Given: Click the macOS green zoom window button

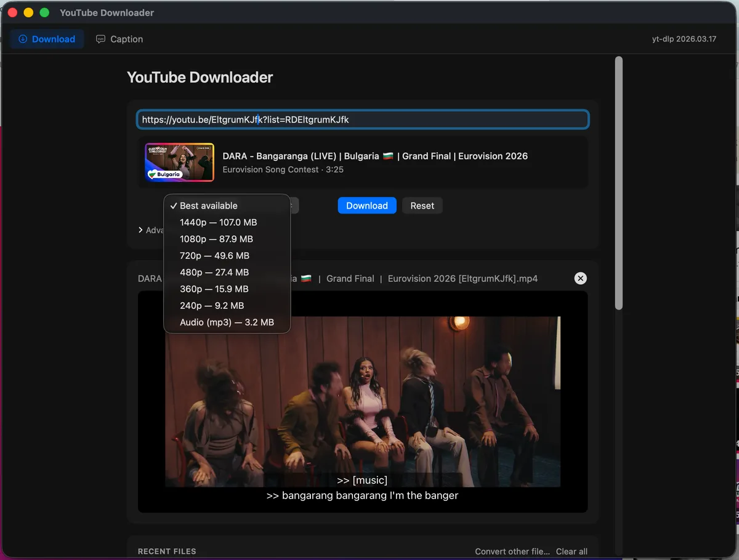Looking at the screenshot, I should tap(44, 12).
